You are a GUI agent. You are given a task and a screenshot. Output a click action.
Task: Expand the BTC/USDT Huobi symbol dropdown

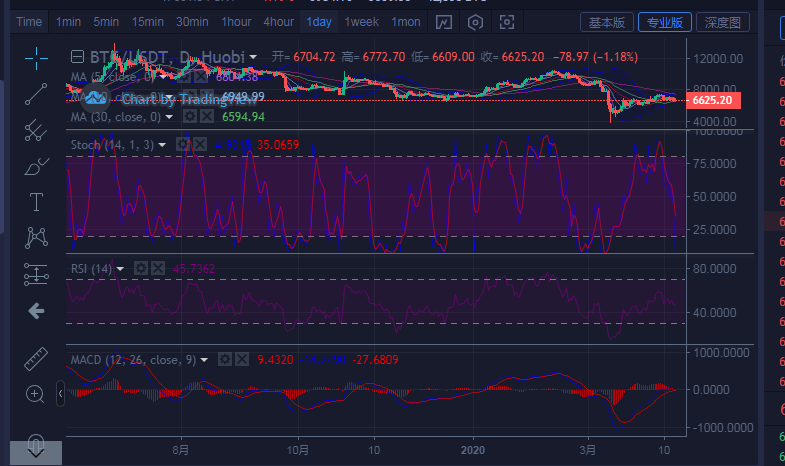click(253, 57)
